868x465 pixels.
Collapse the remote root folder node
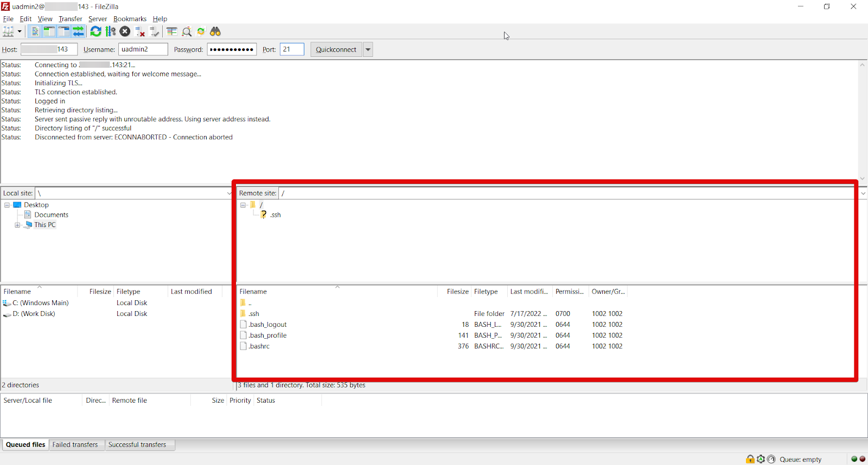click(243, 205)
